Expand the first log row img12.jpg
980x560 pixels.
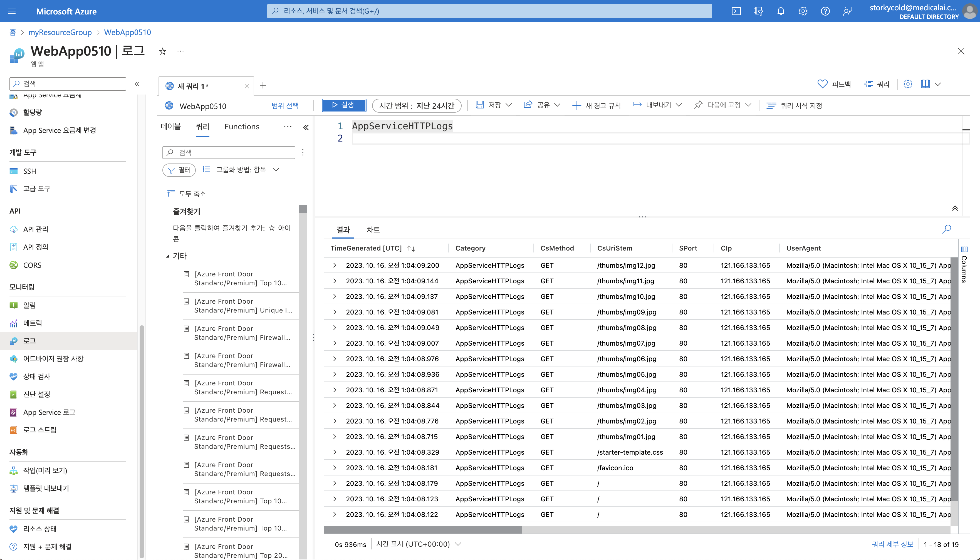(335, 265)
